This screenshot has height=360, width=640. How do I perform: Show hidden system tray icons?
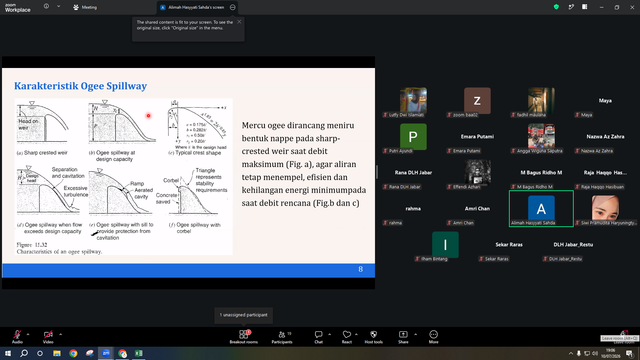(571, 353)
